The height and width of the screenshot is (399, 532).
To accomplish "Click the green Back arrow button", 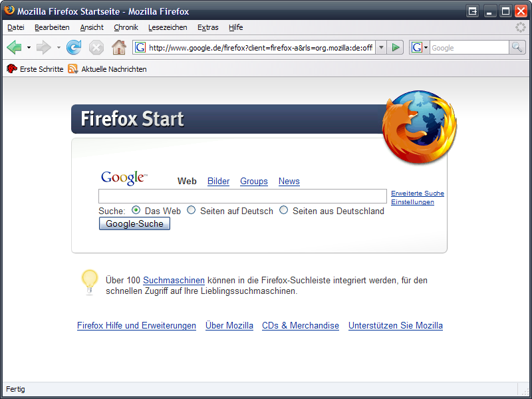I will point(14,47).
